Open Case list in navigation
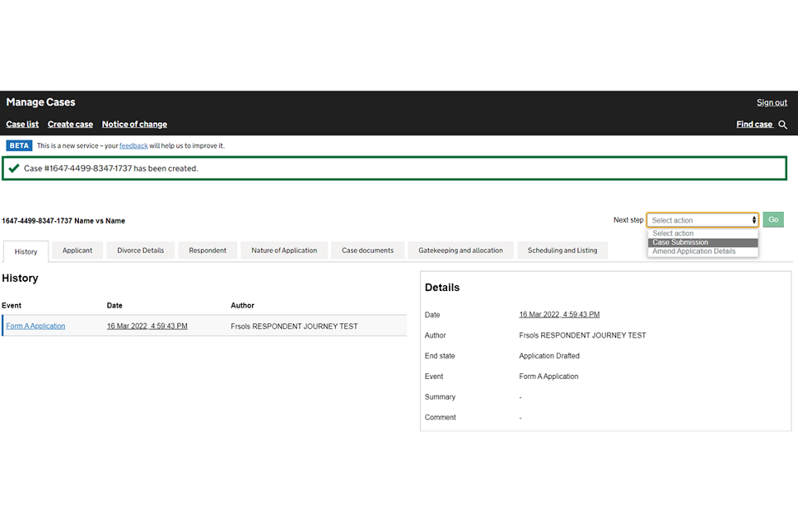 (x=22, y=125)
